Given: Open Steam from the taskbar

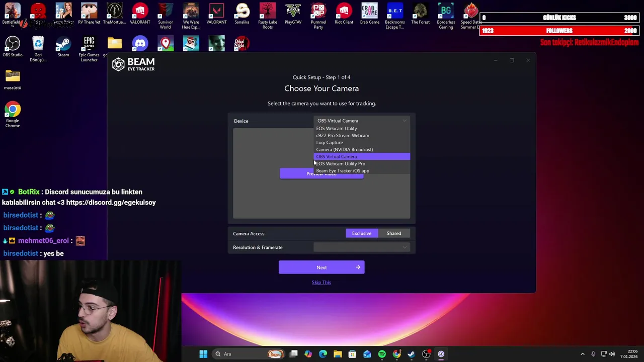Looking at the screenshot, I should click(411, 354).
